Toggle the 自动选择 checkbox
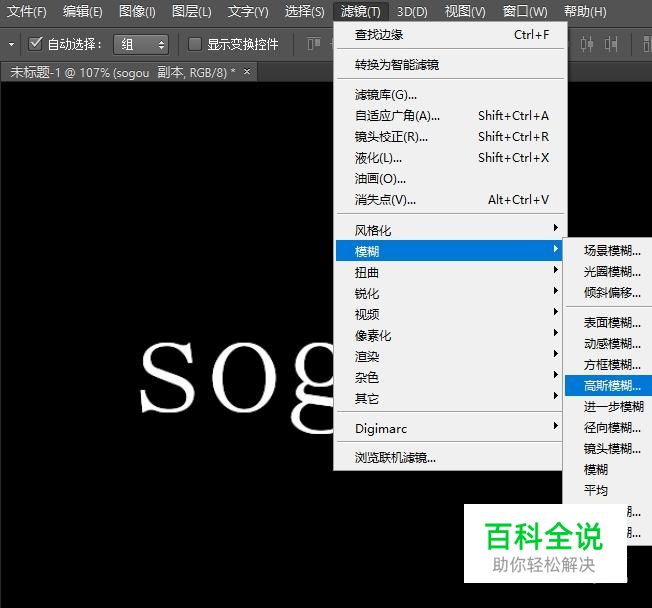This screenshot has width=652, height=608. [35, 43]
